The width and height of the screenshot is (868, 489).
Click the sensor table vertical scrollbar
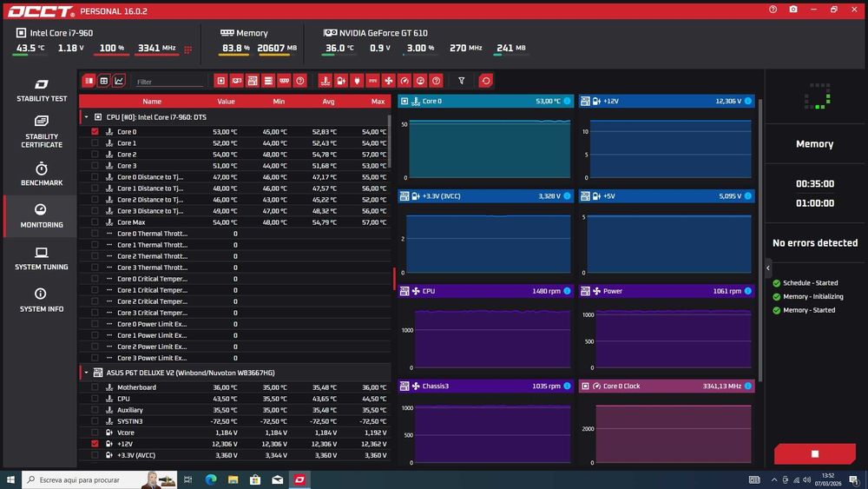click(389, 142)
